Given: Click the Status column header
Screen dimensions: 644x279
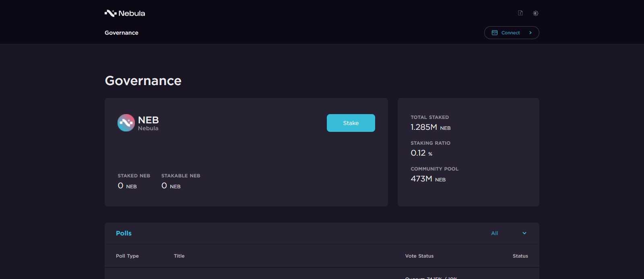Looking at the screenshot, I should (520, 256).
